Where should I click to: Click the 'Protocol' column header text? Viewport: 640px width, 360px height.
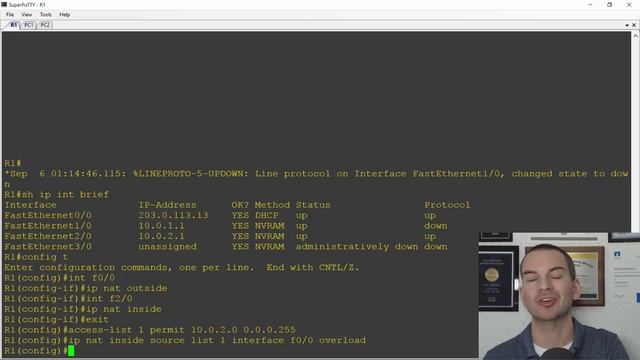pyautogui.click(x=447, y=205)
